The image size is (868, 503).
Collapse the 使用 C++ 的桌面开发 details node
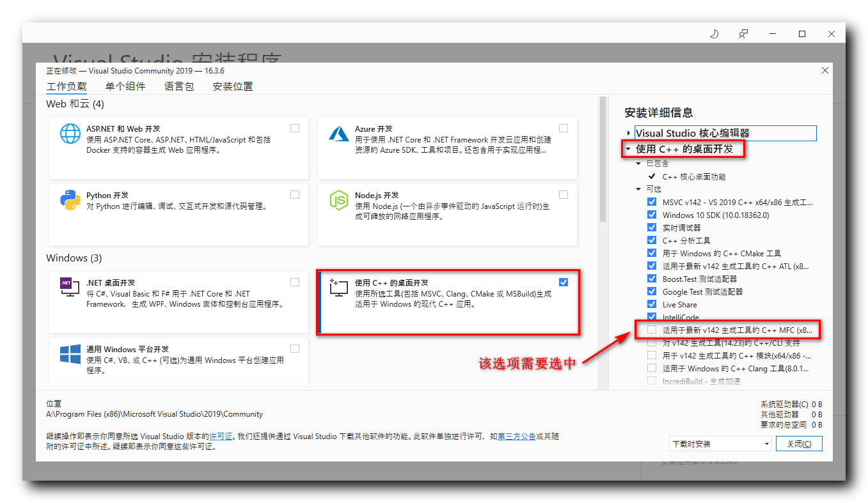[x=629, y=150]
